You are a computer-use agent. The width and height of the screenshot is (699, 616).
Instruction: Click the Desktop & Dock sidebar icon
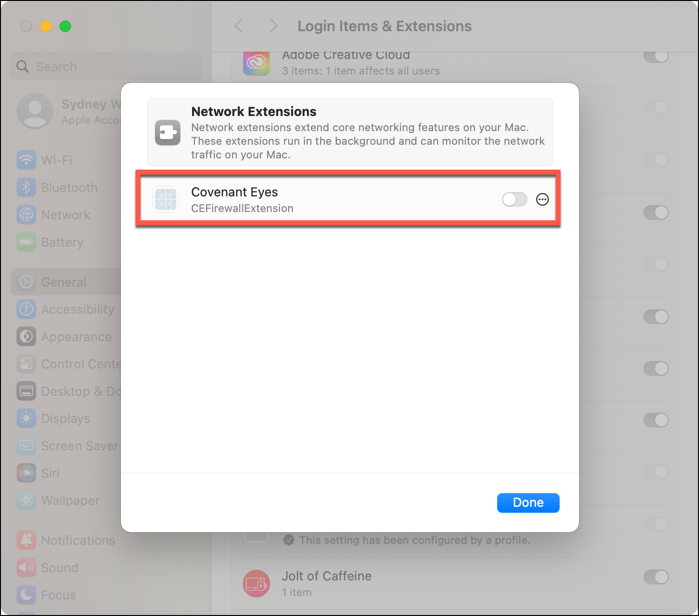click(x=26, y=391)
